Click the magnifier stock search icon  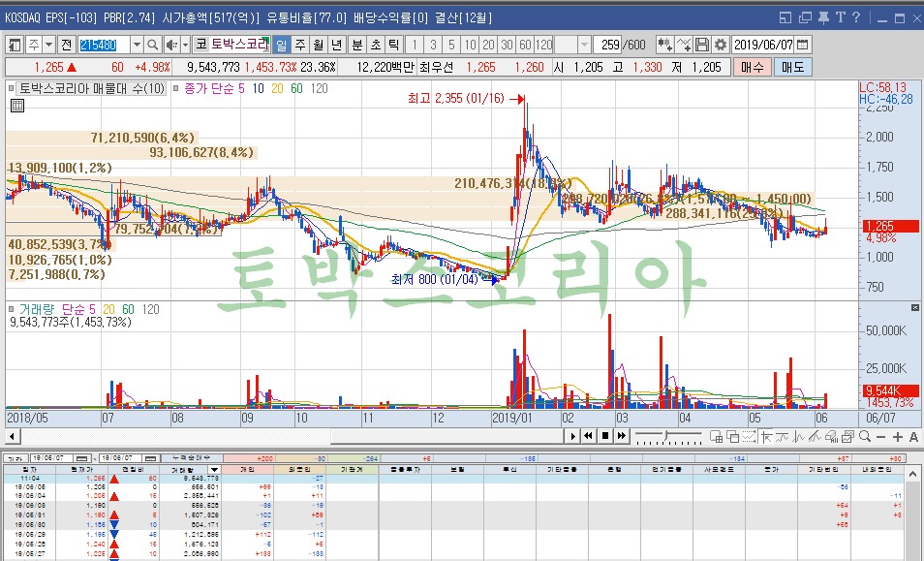(153, 45)
